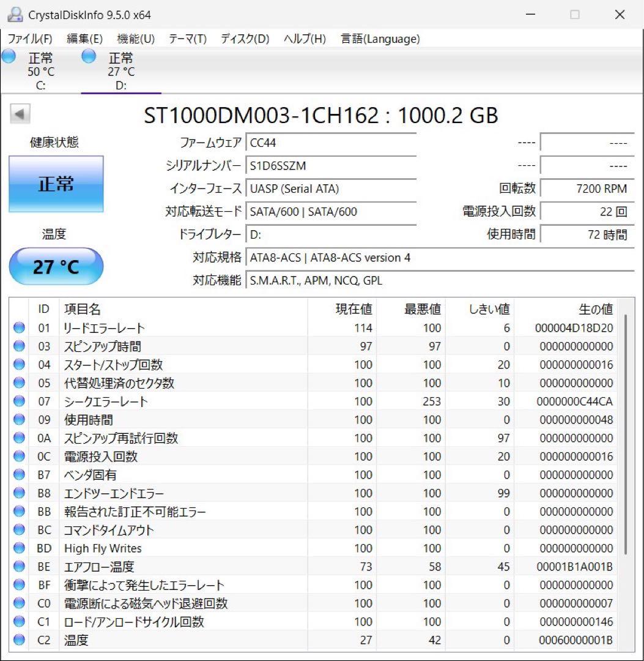
Task: Open the 言語(Language) menu
Action: 379,39
